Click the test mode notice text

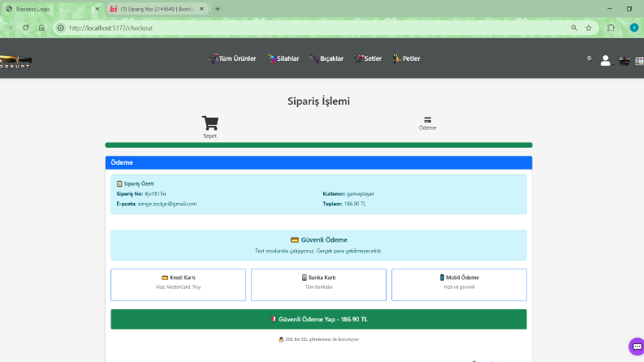(318, 251)
